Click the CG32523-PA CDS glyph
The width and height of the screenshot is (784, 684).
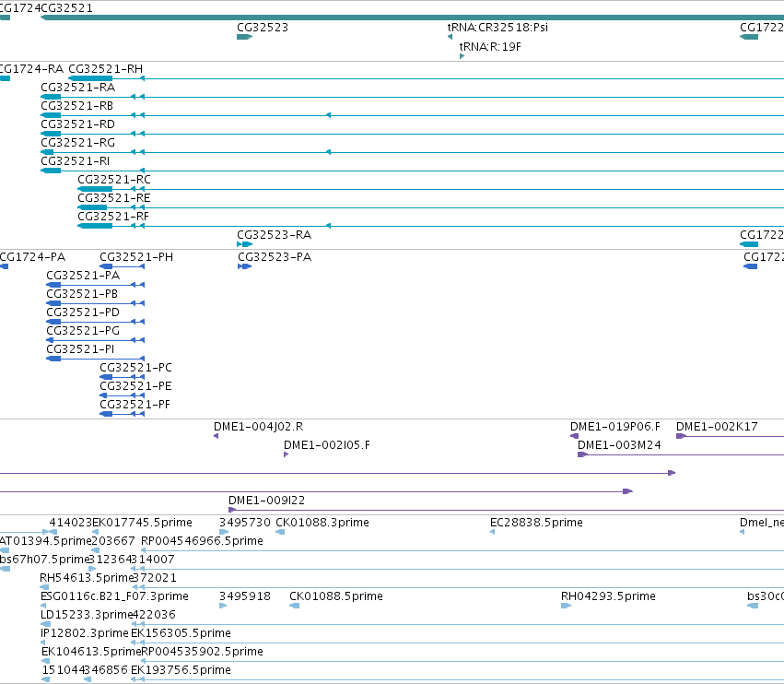244,266
